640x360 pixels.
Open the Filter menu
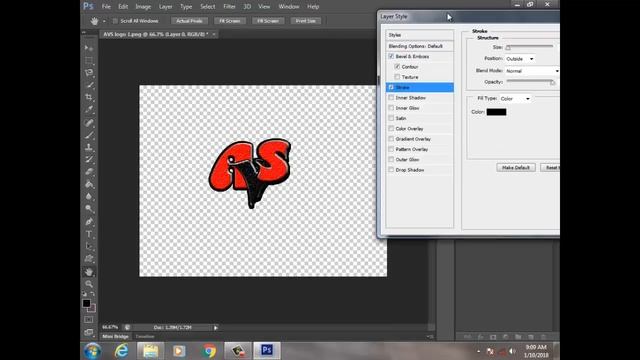pyautogui.click(x=229, y=7)
